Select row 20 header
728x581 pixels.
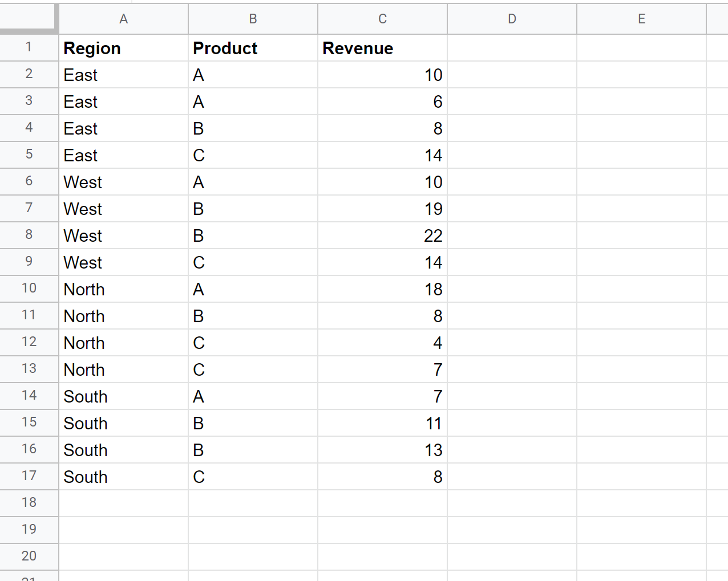click(x=29, y=557)
